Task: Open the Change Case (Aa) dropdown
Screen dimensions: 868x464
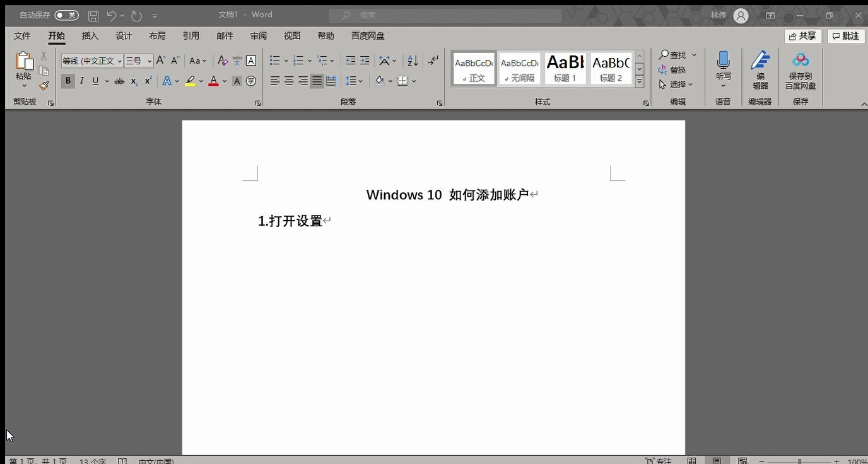Action: tap(197, 61)
